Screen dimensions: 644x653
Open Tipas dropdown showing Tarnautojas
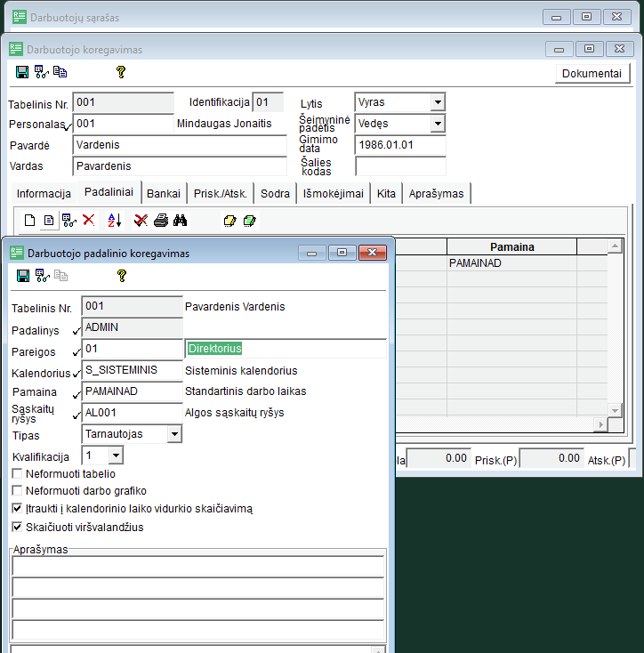click(x=174, y=434)
